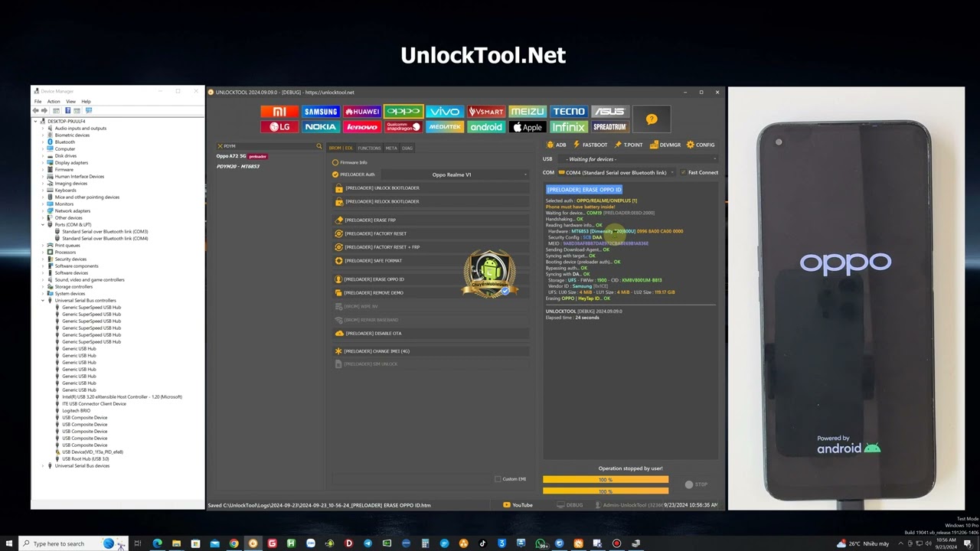Select the Infinix brand icon
The height and width of the screenshot is (551, 980).
point(569,127)
